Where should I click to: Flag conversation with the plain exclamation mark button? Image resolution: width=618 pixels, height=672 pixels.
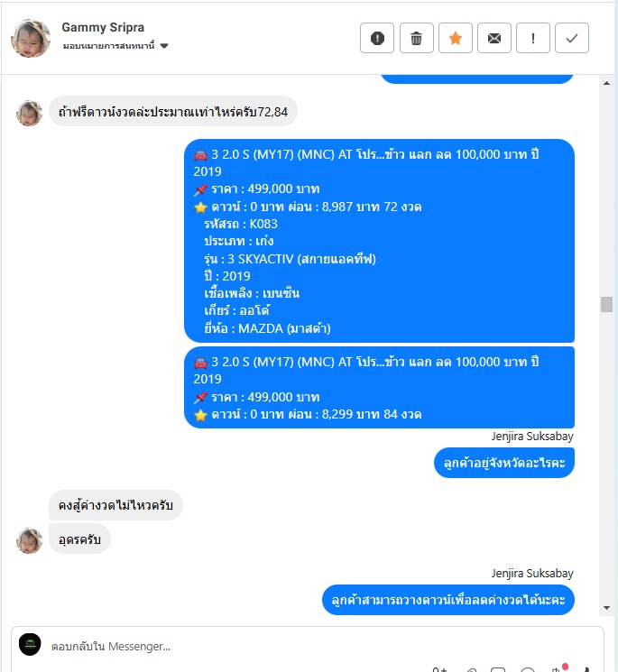[532, 38]
